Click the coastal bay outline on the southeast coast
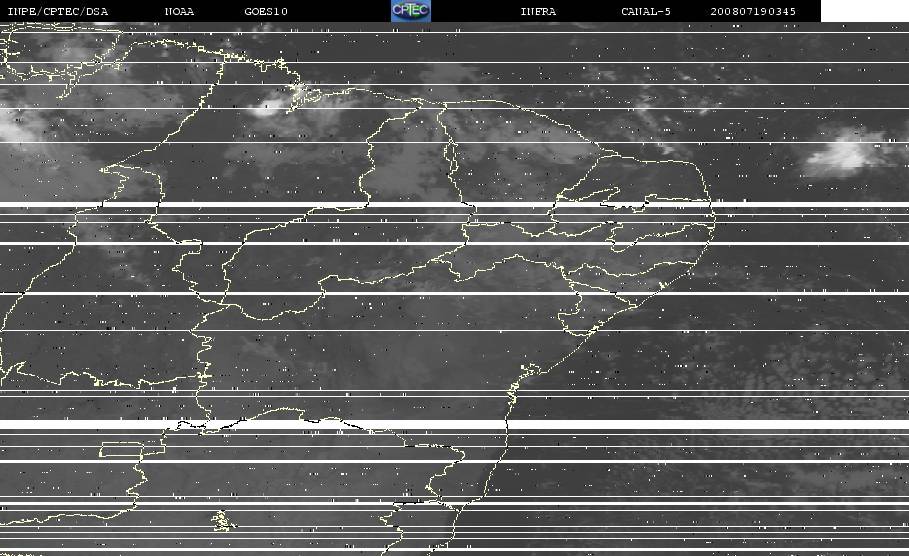Viewport: 909px width, 556px height. click(x=531, y=369)
